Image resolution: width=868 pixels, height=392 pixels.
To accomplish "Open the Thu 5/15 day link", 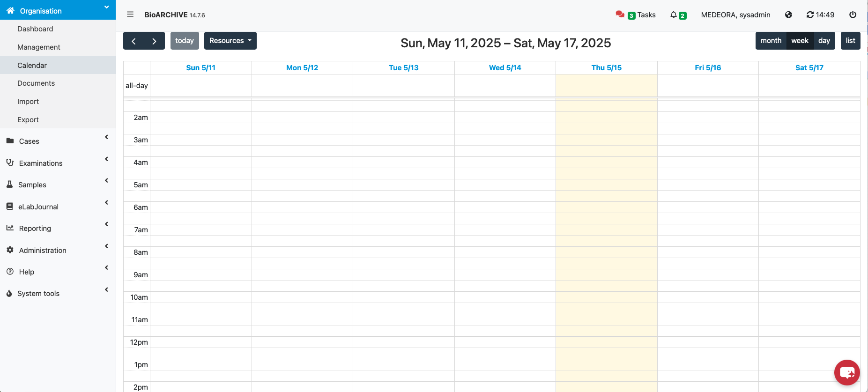I will [x=606, y=68].
